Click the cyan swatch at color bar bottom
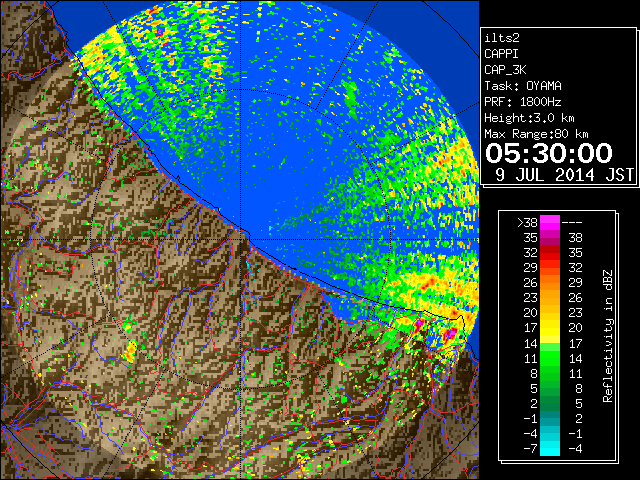This screenshot has width=640, height=480. tap(550, 449)
